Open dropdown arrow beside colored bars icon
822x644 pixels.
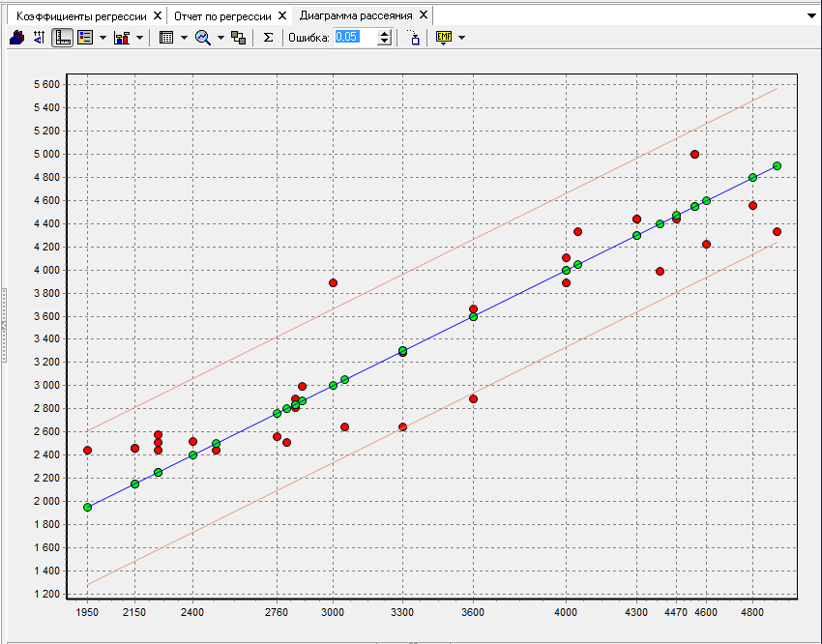pyautogui.click(x=139, y=38)
